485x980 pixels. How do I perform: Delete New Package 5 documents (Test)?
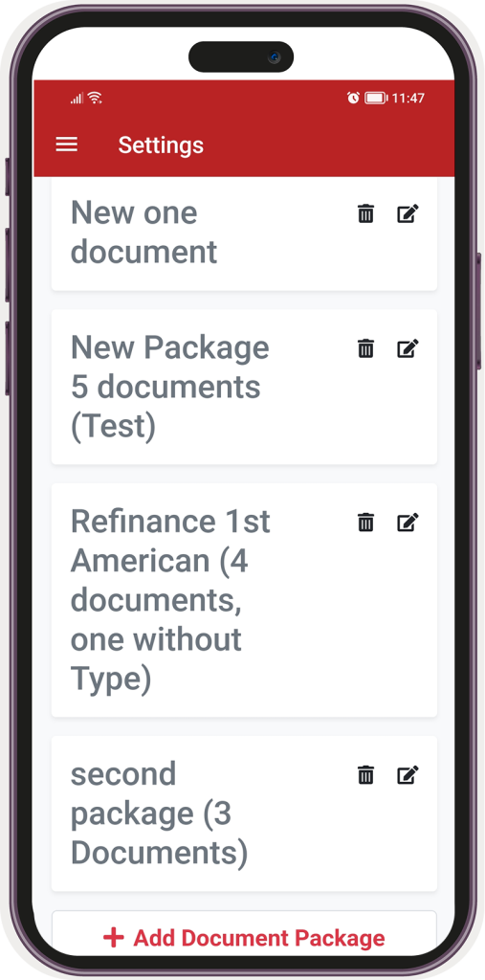(365, 348)
